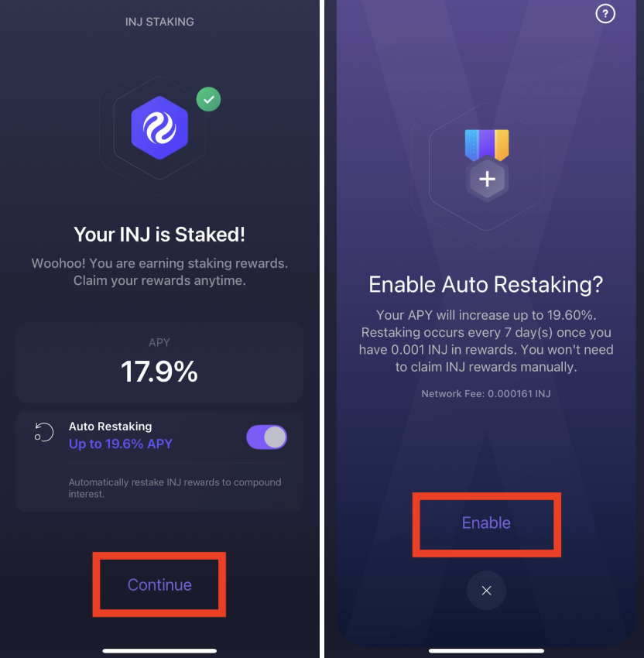644x658 pixels.
Task: Tap the 17.9% APY card
Action: pos(159,362)
